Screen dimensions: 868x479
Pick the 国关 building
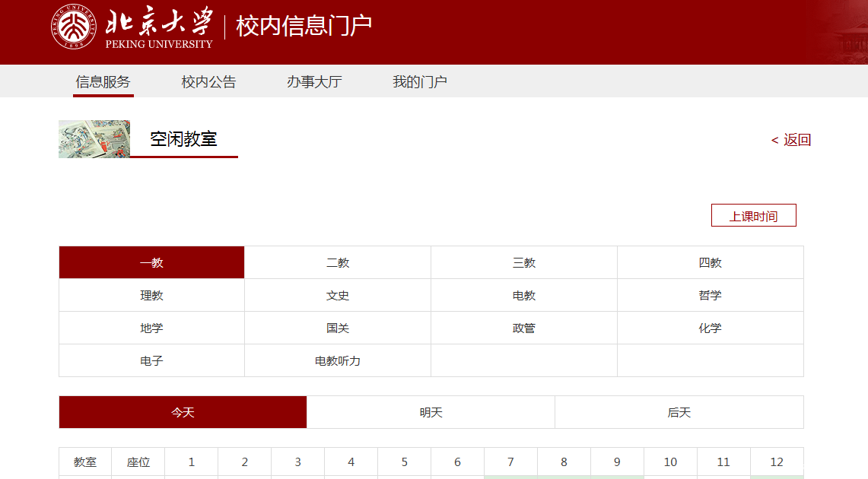[338, 328]
